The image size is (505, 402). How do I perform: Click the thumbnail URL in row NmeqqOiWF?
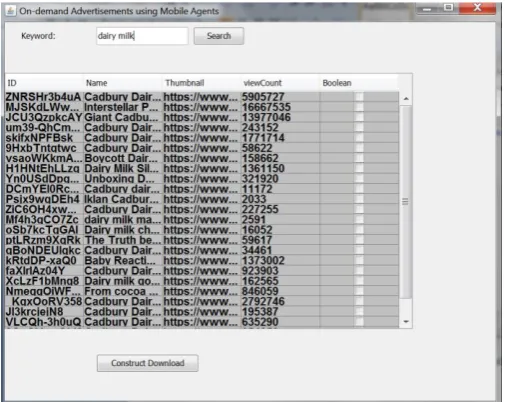coord(201,291)
